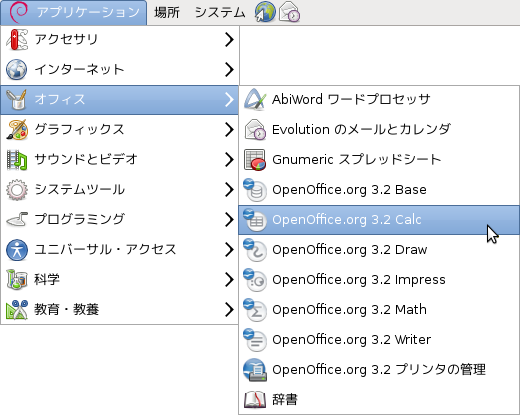
Task: Expand the プログラミング submenu arrow
Action: (229, 219)
